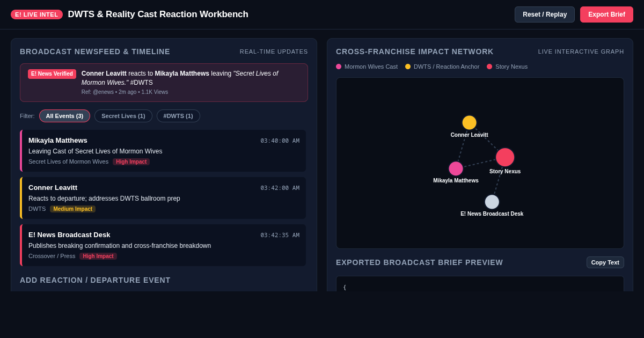Click the Live Interactive Graph label
Screen dimensions: 644x338
click(581, 52)
